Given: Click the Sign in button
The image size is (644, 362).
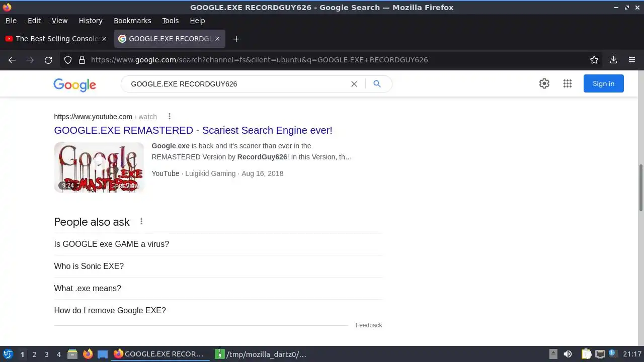Looking at the screenshot, I should pos(604,84).
